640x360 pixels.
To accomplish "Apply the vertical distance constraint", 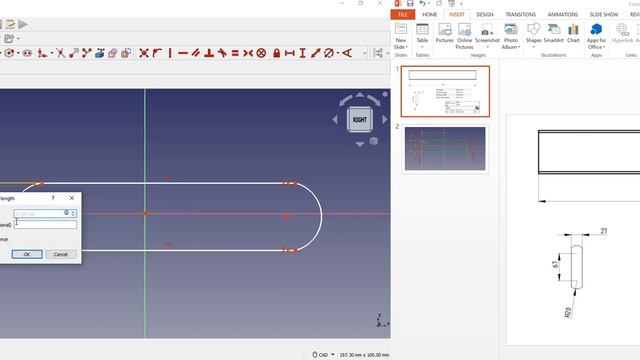I will [302, 53].
